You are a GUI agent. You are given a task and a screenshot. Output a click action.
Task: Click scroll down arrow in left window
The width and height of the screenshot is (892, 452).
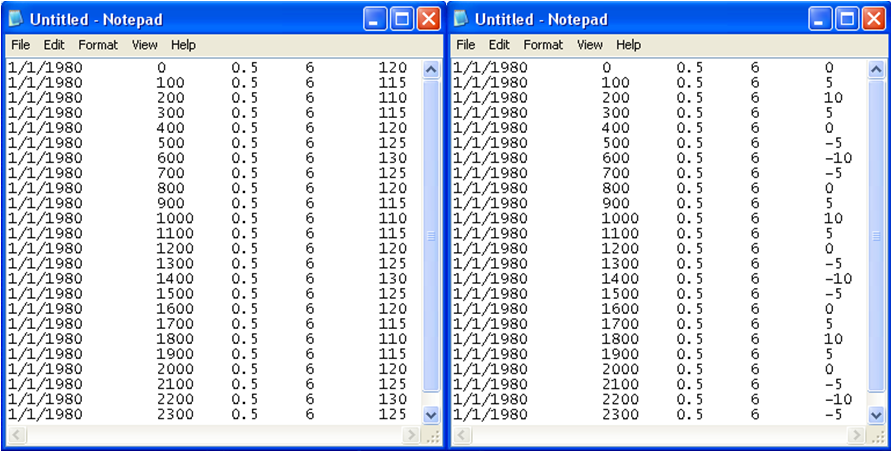pos(431,415)
